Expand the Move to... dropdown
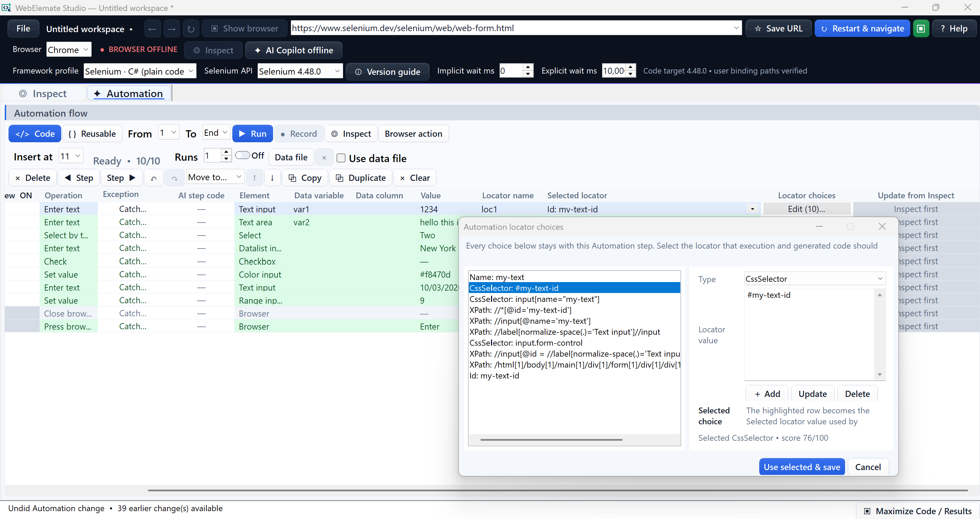The width and height of the screenshot is (980, 519). click(x=215, y=177)
